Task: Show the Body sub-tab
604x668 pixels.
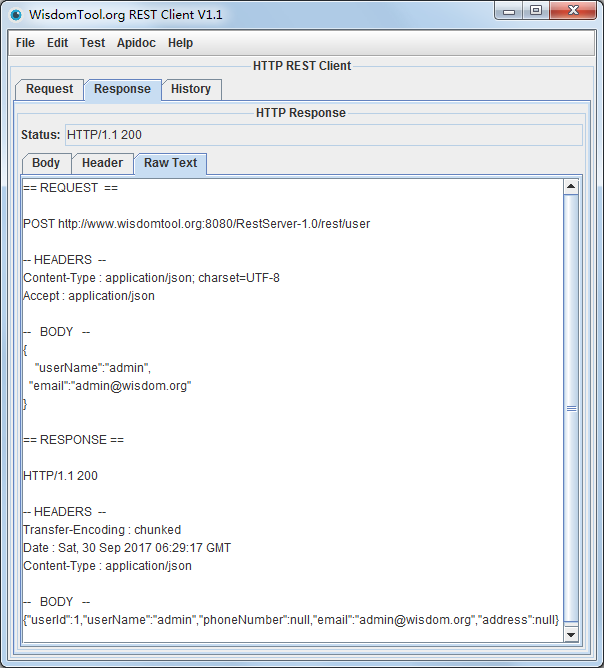Action: tap(46, 163)
